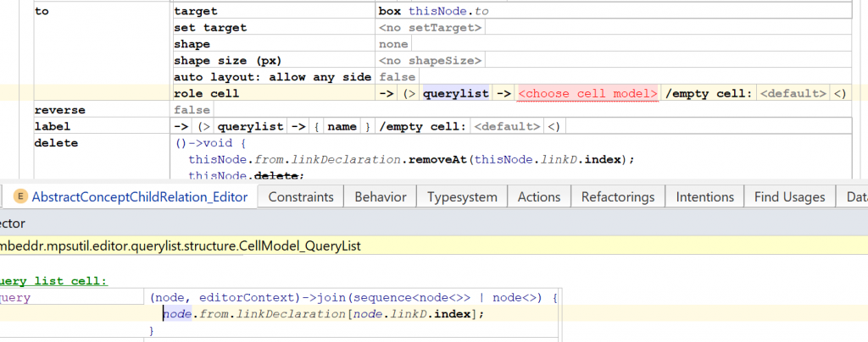Image resolution: width=868 pixels, height=342 pixels.
Task: Click the '()->void {' function header
Action: 209,143
